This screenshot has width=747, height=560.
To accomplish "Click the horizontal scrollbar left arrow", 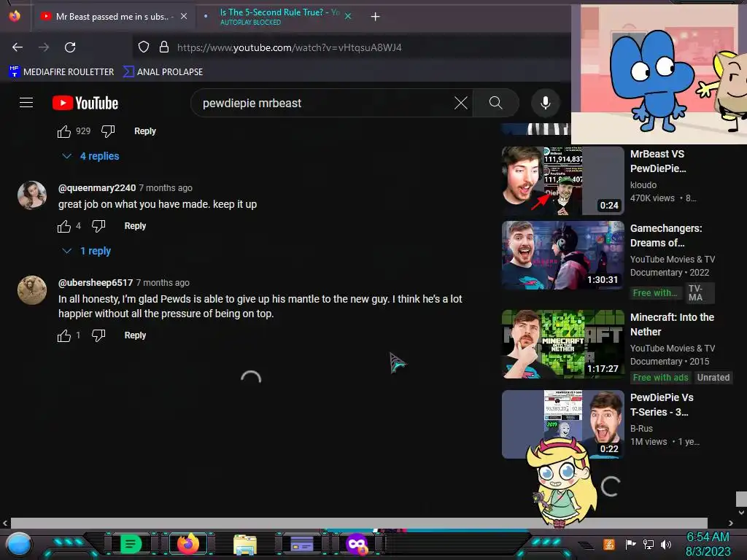I will click(5, 523).
